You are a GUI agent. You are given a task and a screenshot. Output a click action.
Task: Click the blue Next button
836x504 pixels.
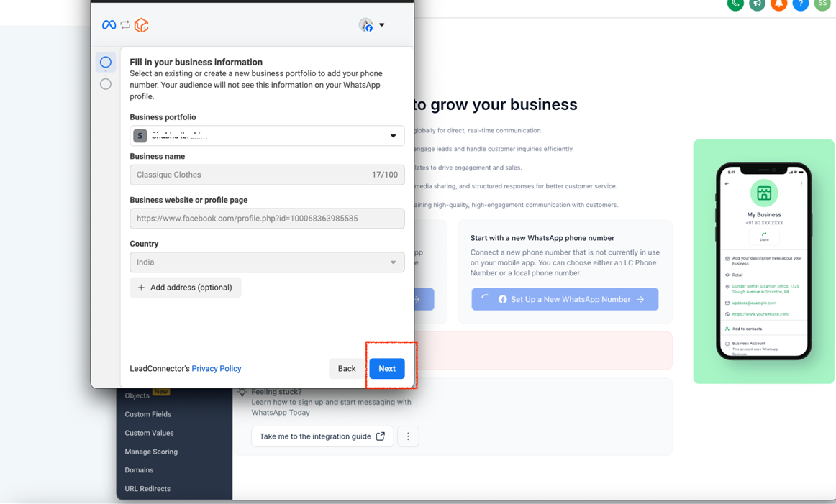[x=387, y=369]
